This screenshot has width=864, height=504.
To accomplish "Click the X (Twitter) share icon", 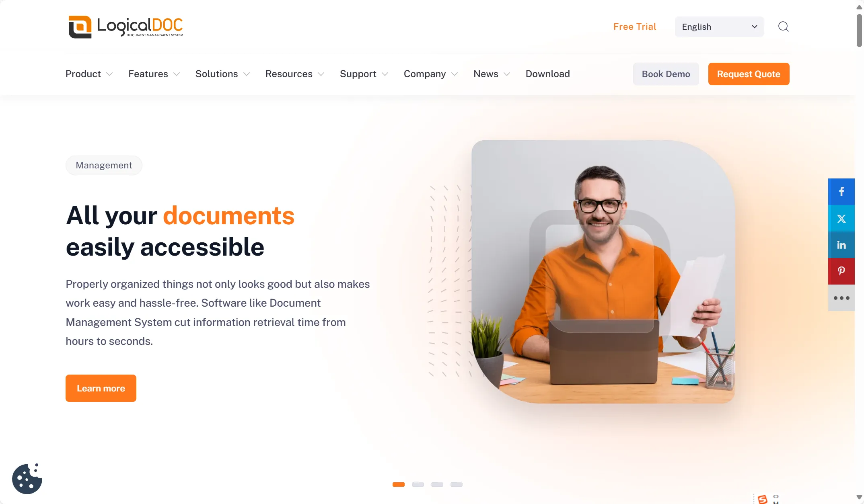I will (841, 218).
